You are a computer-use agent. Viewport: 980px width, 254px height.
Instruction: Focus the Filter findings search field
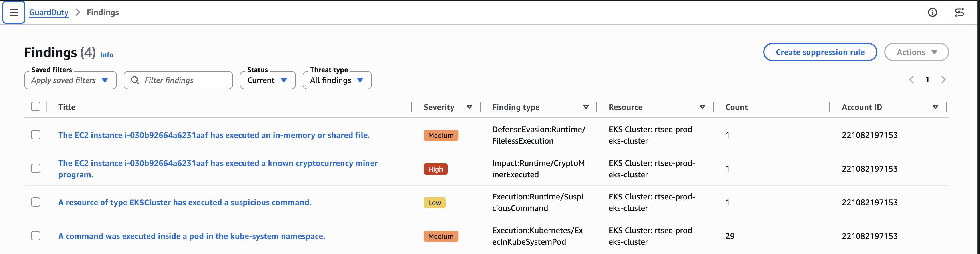[178, 80]
